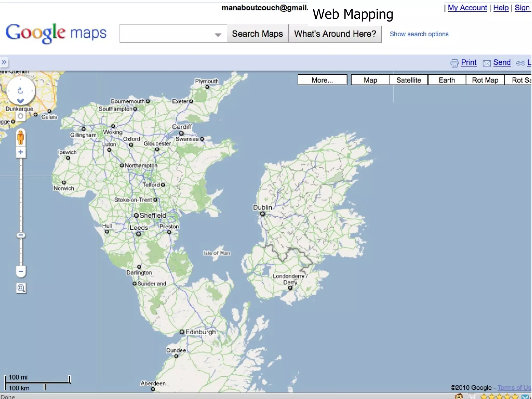Open My Account link
Screen dimensions: 532x399
pos(467,8)
